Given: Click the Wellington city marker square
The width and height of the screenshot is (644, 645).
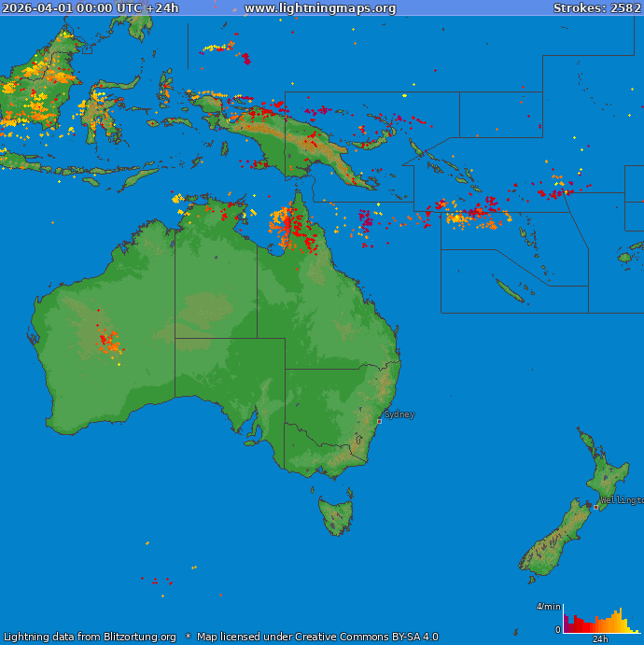Looking at the screenshot, I should [596, 507].
